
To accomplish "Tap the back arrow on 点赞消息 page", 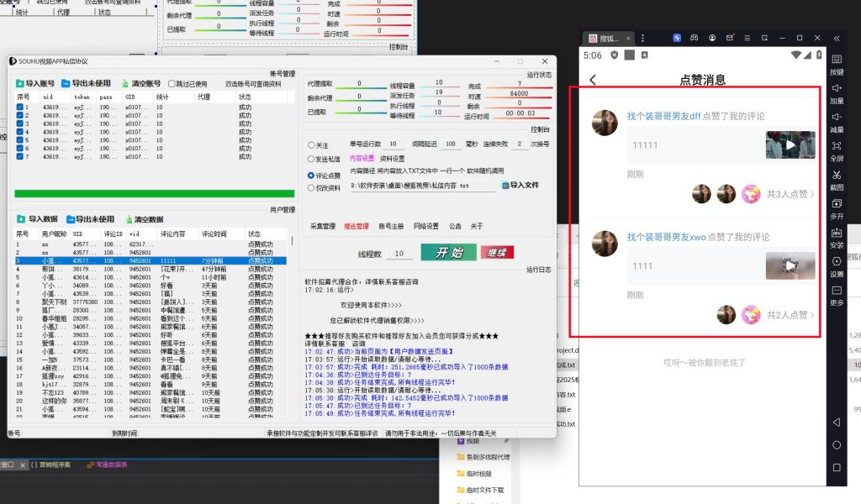I will 594,80.
